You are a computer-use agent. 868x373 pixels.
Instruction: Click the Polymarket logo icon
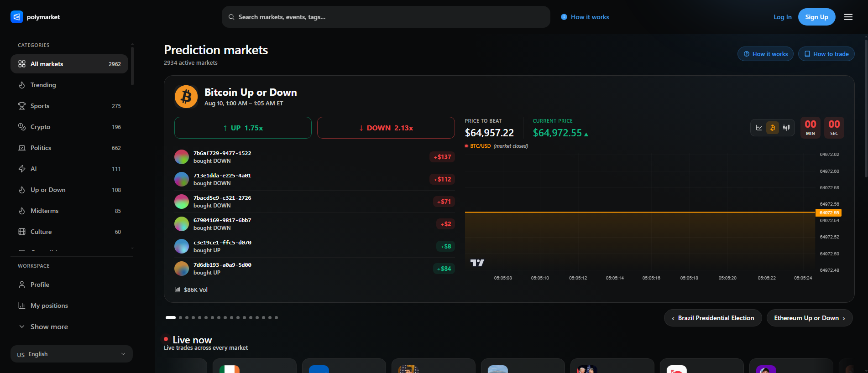coord(17,17)
